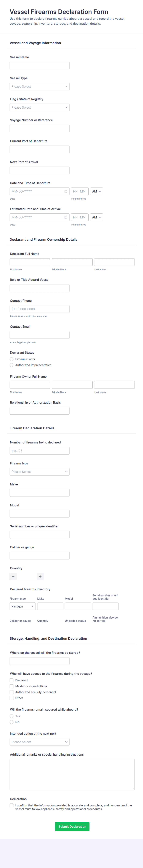Check the Authorized security personnel checkbox

(x=12, y=692)
